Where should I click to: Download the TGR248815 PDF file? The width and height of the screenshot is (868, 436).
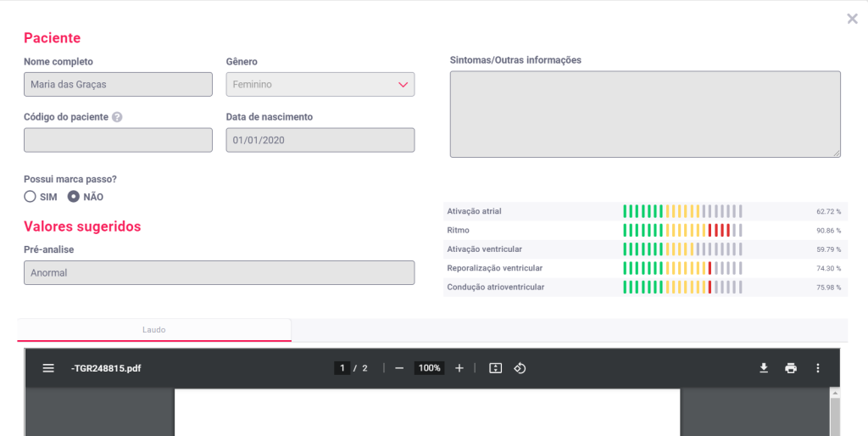point(764,368)
